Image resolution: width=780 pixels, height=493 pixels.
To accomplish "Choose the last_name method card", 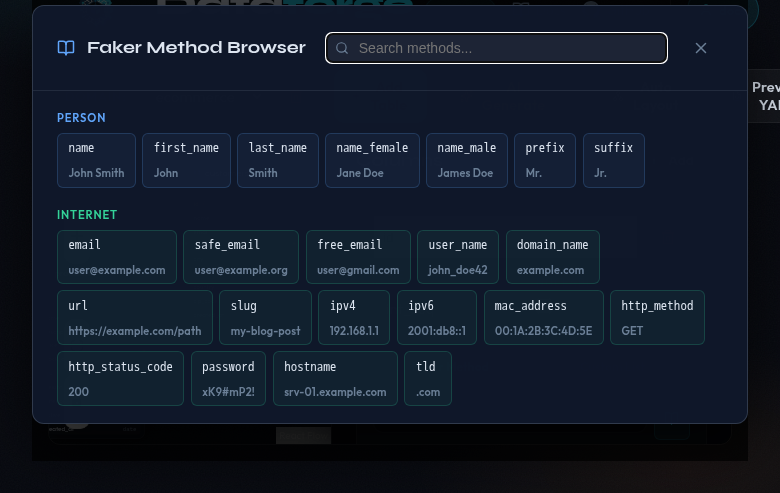I will tap(278, 161).
